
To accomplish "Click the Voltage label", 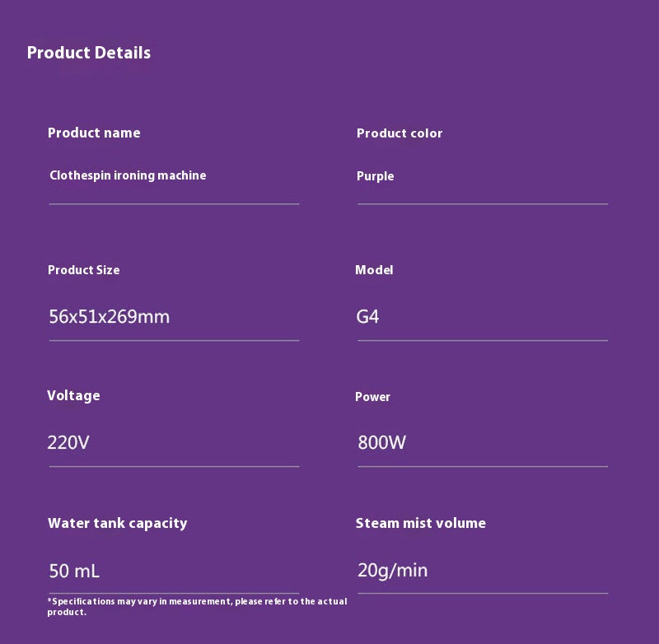I will click(73, 395).
